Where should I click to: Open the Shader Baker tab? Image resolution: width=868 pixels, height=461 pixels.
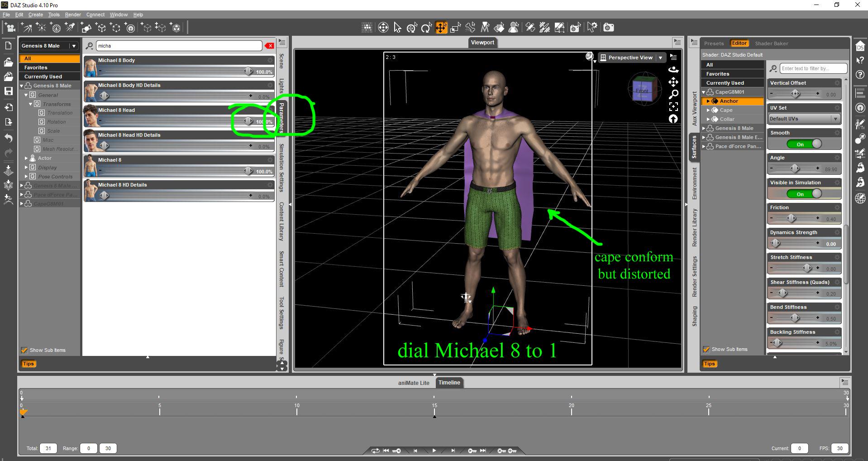point(771,43)
